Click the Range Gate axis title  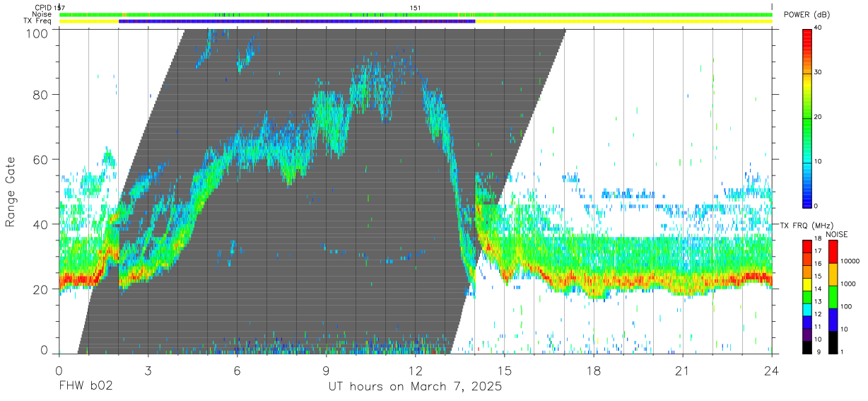[x=11, y=192]
